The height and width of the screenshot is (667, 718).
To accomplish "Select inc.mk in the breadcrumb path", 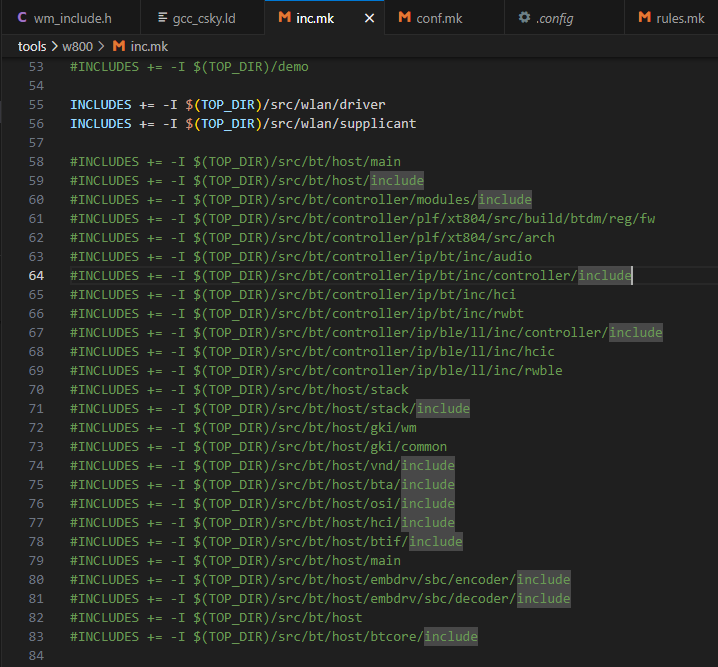I will pyautogui.click(x=149, y=46).
